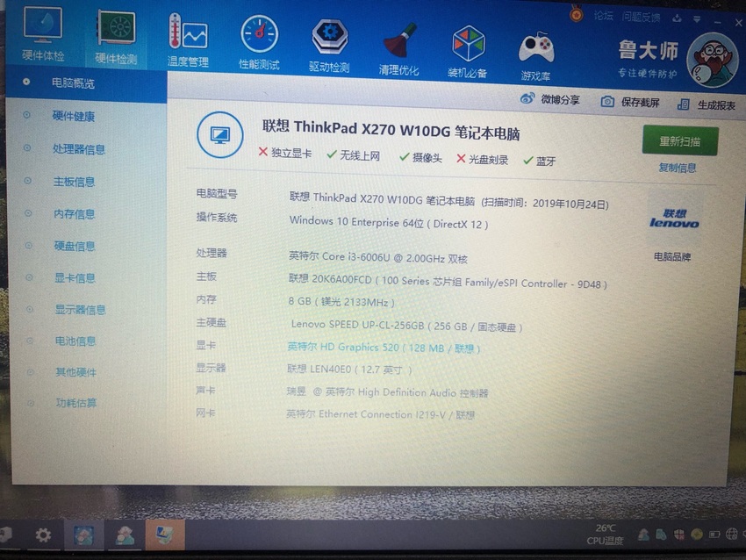Click the 联想 LEN40E0 display text
Viewport: 746px width, 560px height.
349,370
